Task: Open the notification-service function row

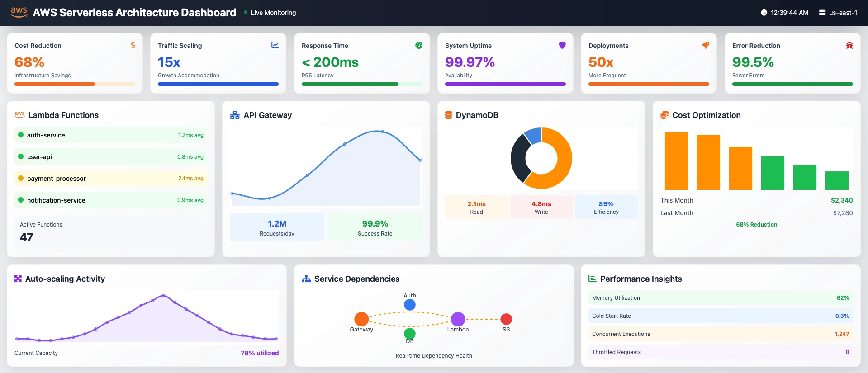Action: click(x=111, y=200)
